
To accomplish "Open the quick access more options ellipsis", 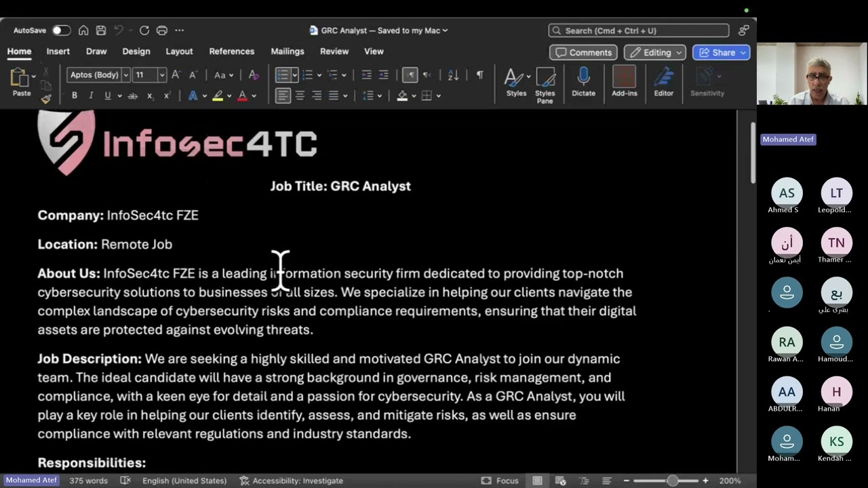I will [x=179, y=30].
